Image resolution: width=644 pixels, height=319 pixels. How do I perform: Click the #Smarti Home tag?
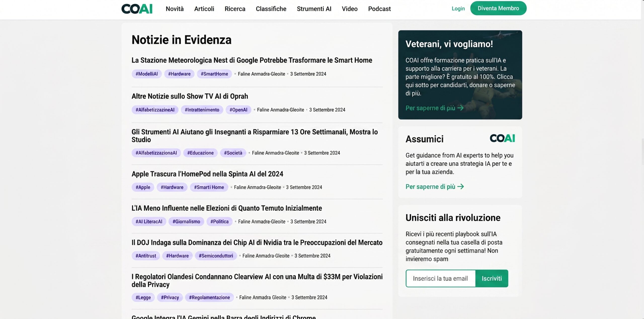[209, 187]
